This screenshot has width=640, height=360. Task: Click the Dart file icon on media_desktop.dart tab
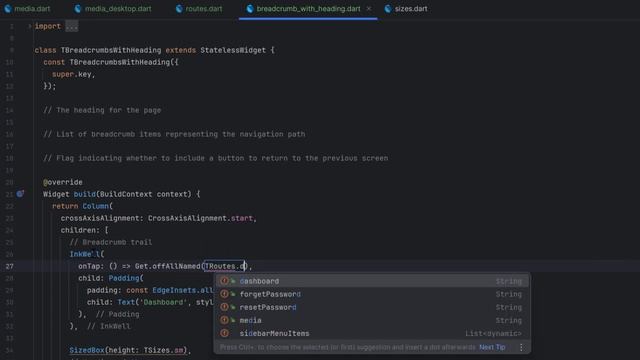click(x=78, y=9)
